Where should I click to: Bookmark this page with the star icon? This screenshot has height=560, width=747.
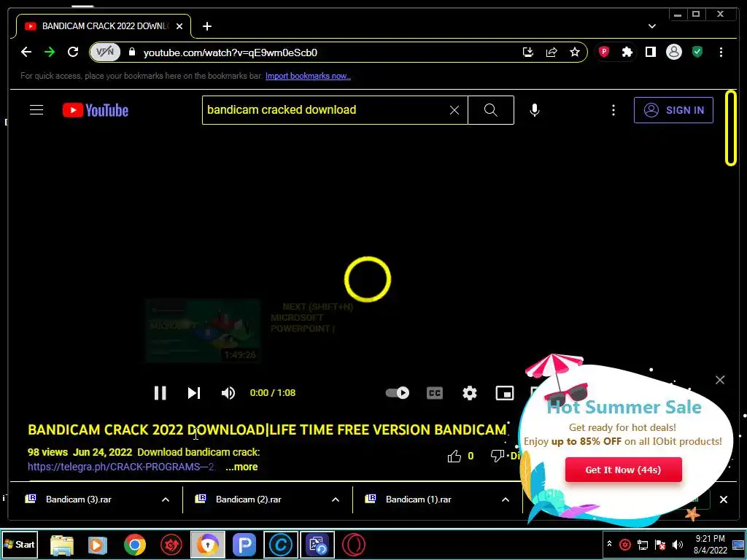pyautogui.click(x=575, y=52)
